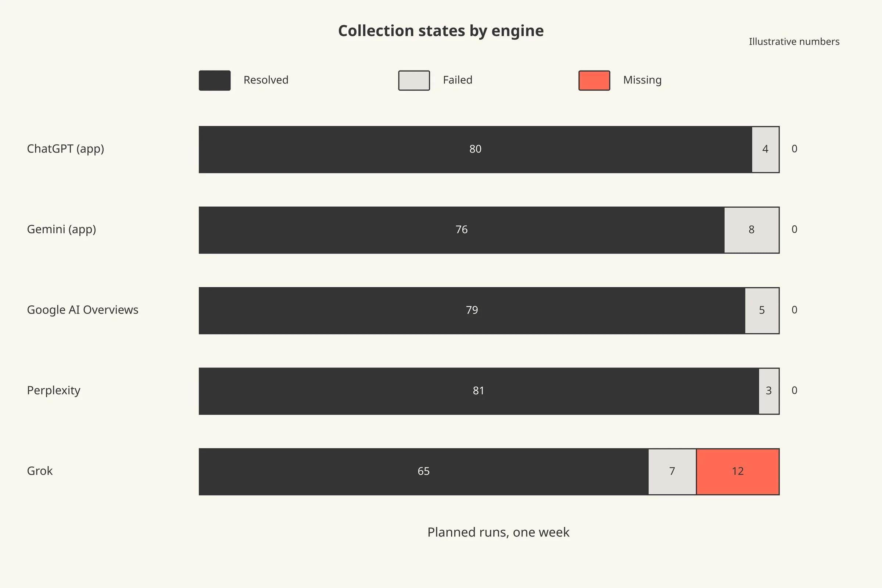Click the Gemini (app) row label
This screenshot has height=588, width=882.
pyautogui.click(x=61, y=229)
